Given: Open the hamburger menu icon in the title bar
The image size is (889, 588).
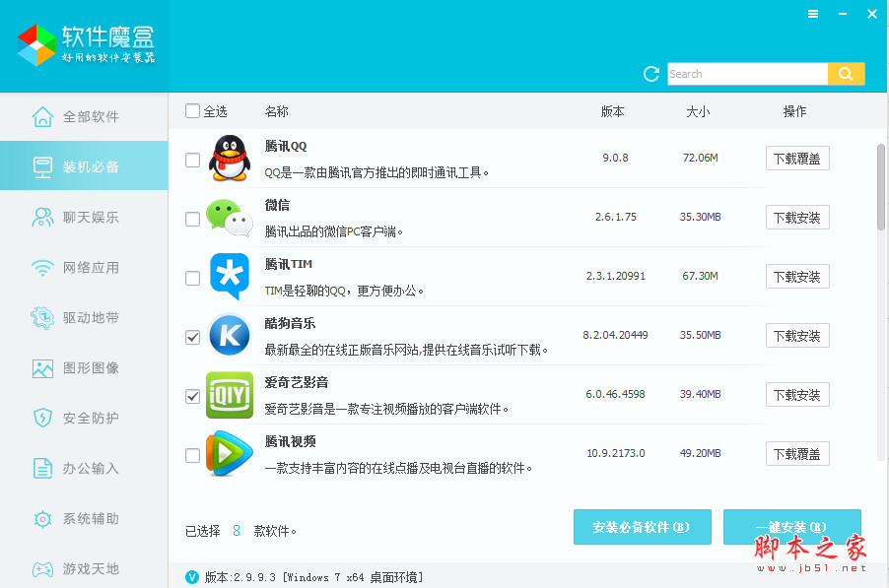Looking at the screenshot, I should (x=813, y=14).
